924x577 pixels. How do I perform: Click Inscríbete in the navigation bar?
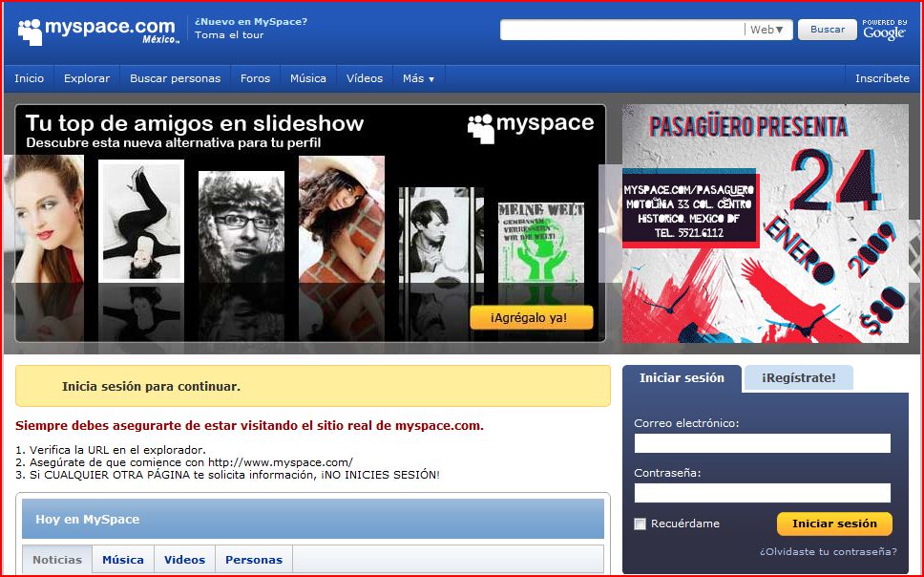882,78
